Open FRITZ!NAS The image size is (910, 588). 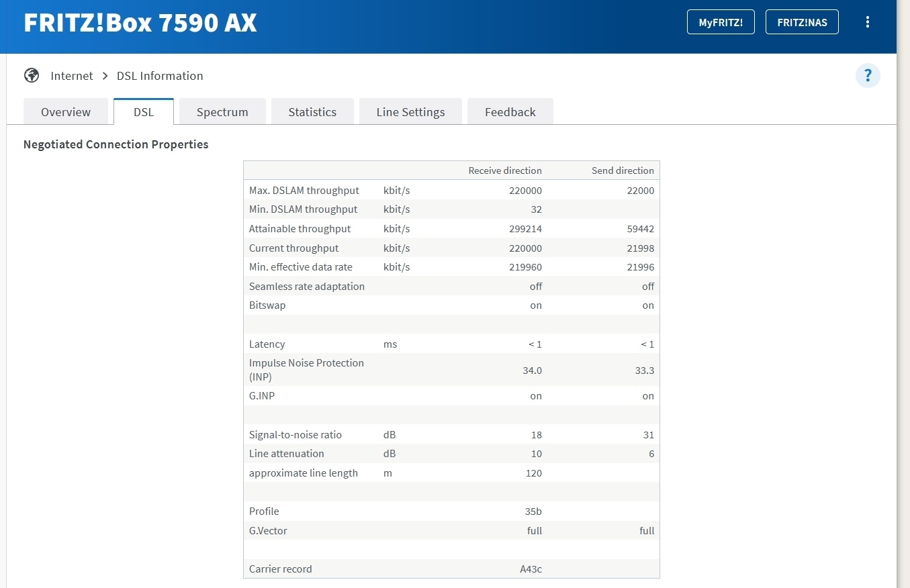tap(802, 22)
